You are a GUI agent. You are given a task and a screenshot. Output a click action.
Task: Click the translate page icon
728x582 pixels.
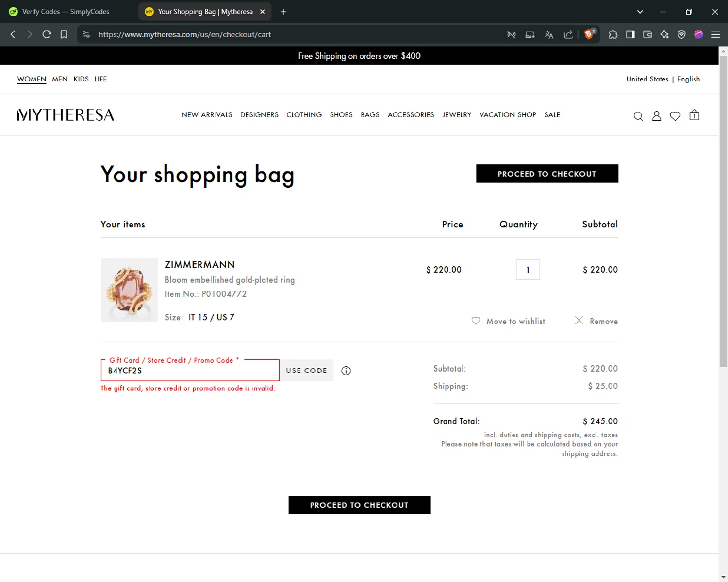tap(549, 34)
